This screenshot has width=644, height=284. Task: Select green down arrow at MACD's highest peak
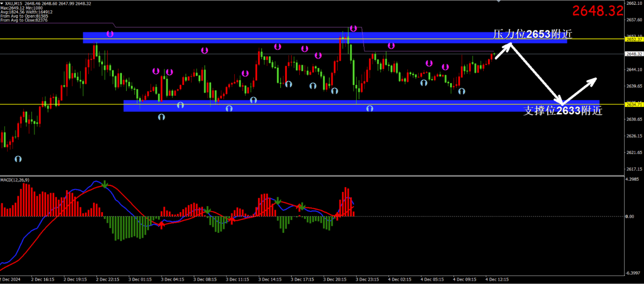[x=105, y=185]
